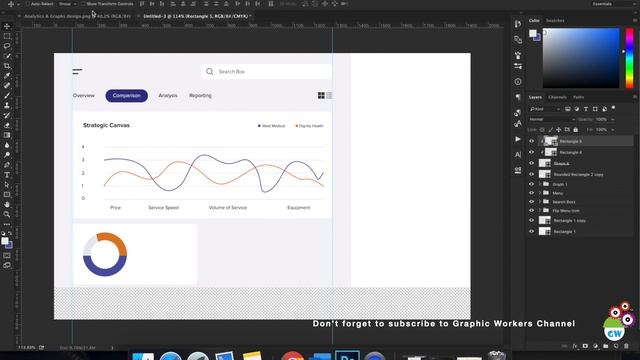
Task: Select the Clone Stamp tool
Action: [7, 105]
